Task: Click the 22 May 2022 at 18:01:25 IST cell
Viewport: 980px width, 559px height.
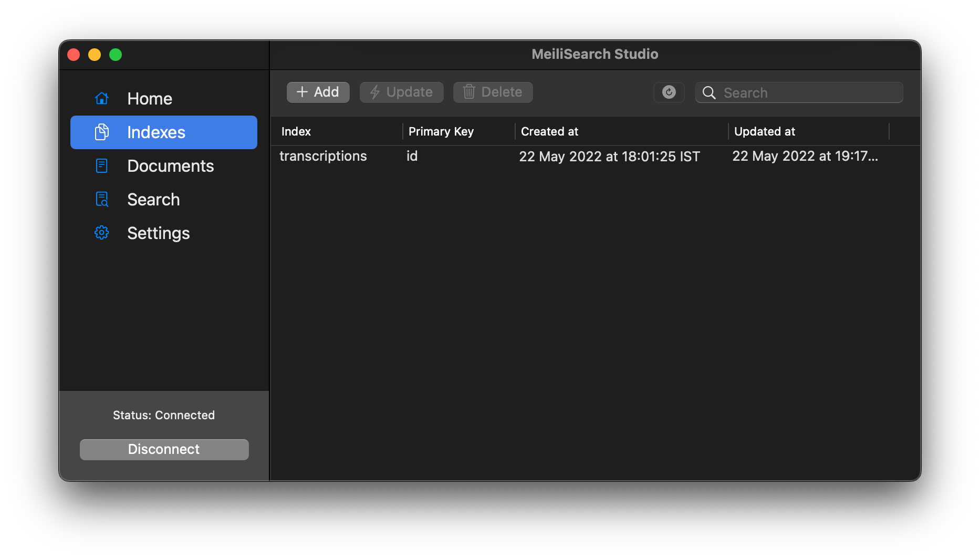Action: pyautogui.click(x=609, y=157)
